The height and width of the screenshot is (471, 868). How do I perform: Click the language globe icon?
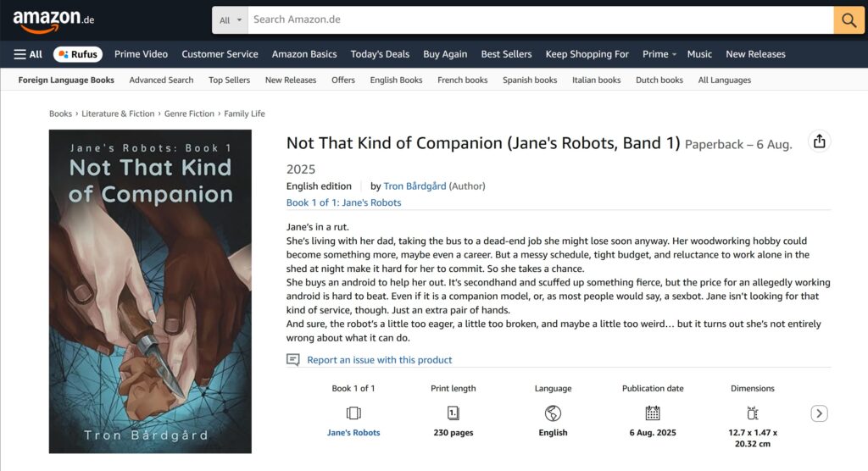553,413
